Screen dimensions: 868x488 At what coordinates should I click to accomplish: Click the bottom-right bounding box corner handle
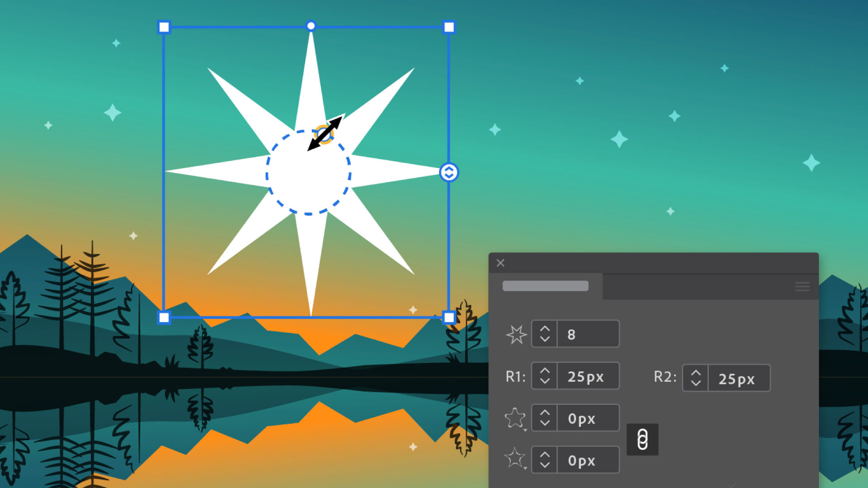(x=448, y=317)
